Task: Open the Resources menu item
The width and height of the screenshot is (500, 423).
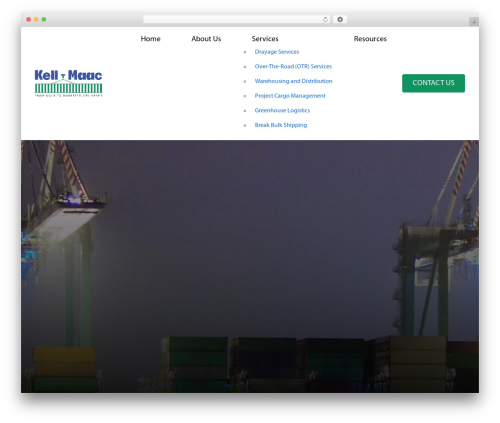Action: (370, 39)
